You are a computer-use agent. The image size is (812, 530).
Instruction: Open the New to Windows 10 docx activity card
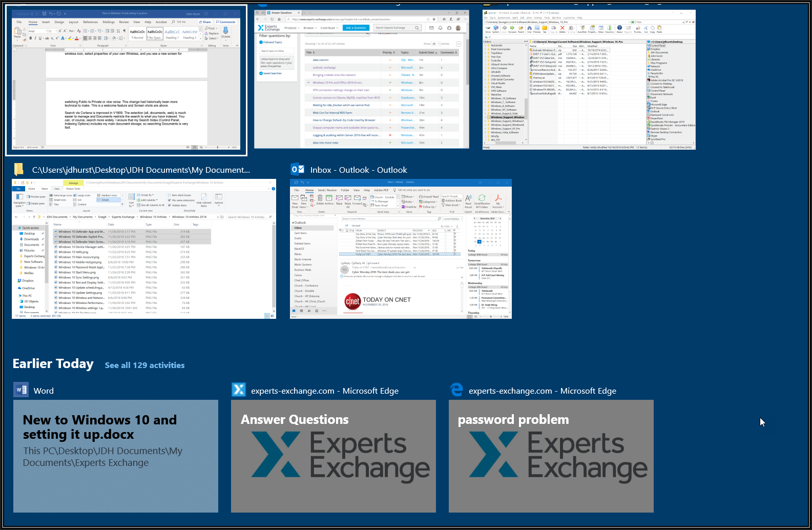(116, 456)
